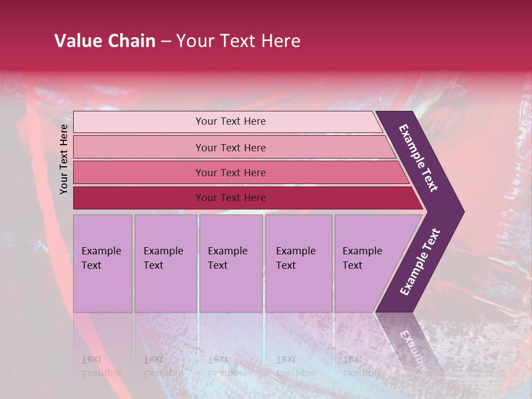Select the reflected text beneath the second box
The image size is (532, 399).
click(x=163, y=366)
